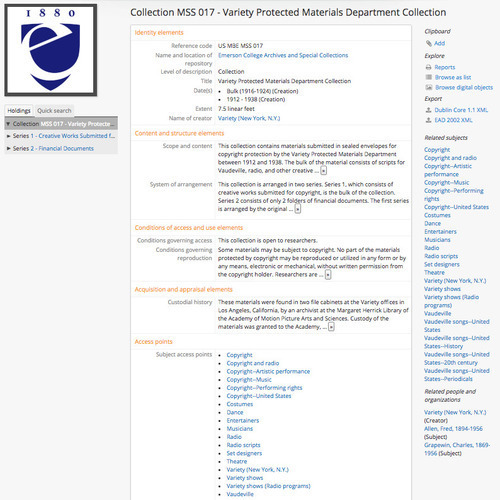Click Conditions of access and use heading
Screen dimensions: 500x500
click(x=189, y=228)
